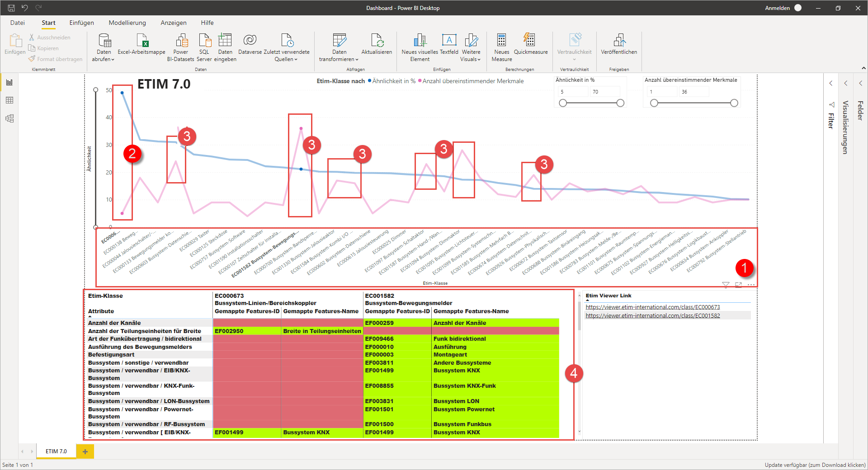
Task: Switch to data table view in sidebar
Action: [9, 100]
